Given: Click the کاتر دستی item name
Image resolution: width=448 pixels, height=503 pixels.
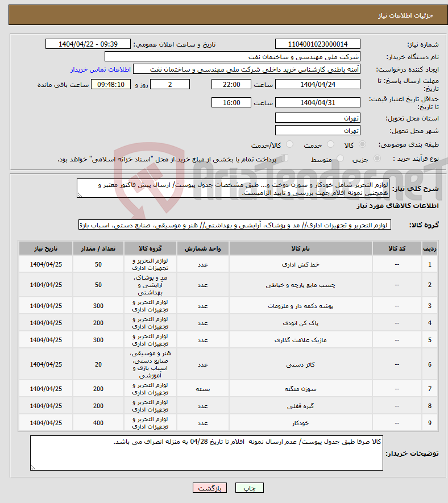Looking at the screenshot, I should pos(300,364).
